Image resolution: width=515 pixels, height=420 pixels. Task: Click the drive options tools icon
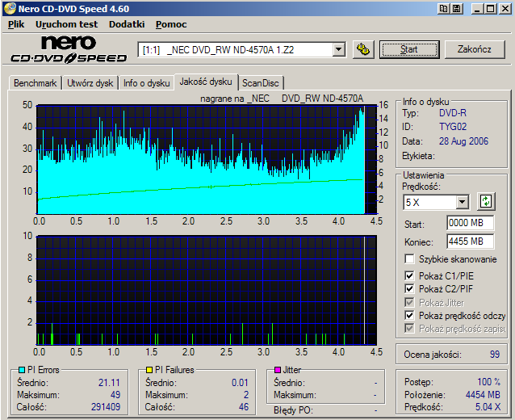coord(363,49)
